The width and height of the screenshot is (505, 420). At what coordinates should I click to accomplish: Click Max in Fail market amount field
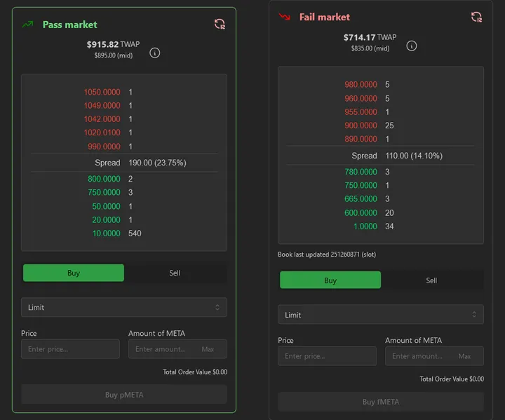click(x=464, y=356)
